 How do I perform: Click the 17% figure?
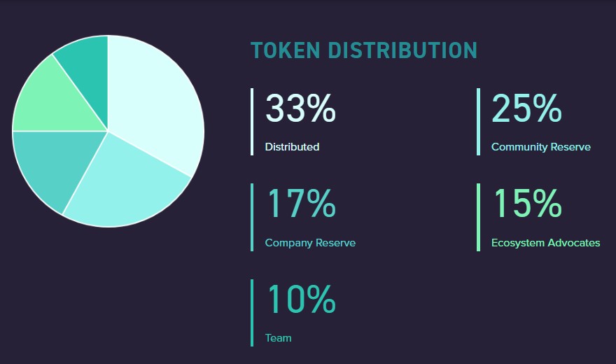coord(301,203)
